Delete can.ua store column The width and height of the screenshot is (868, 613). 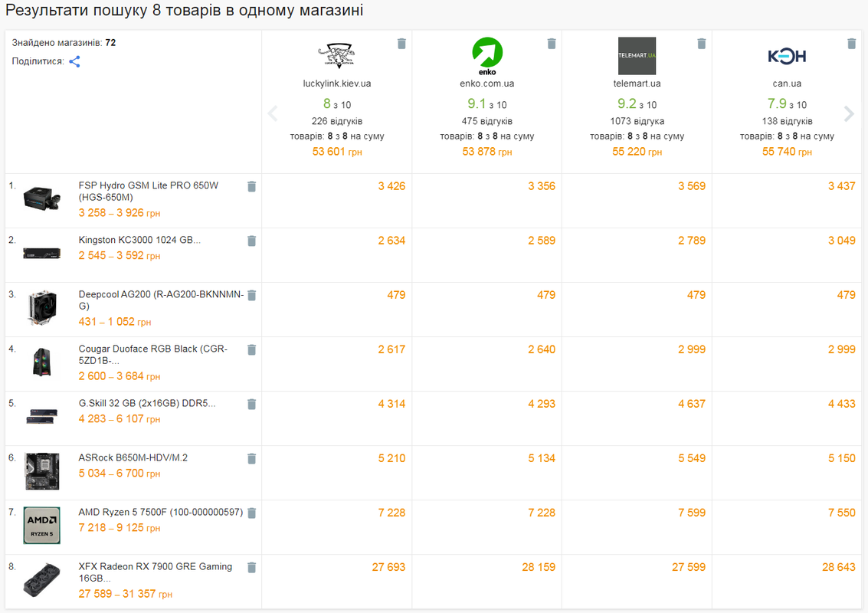[x=851, y=44]
